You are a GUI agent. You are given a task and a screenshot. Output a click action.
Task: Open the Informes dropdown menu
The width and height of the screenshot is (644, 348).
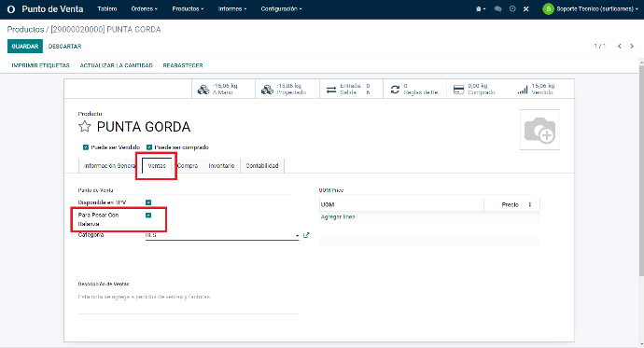[x=232, y=9]
